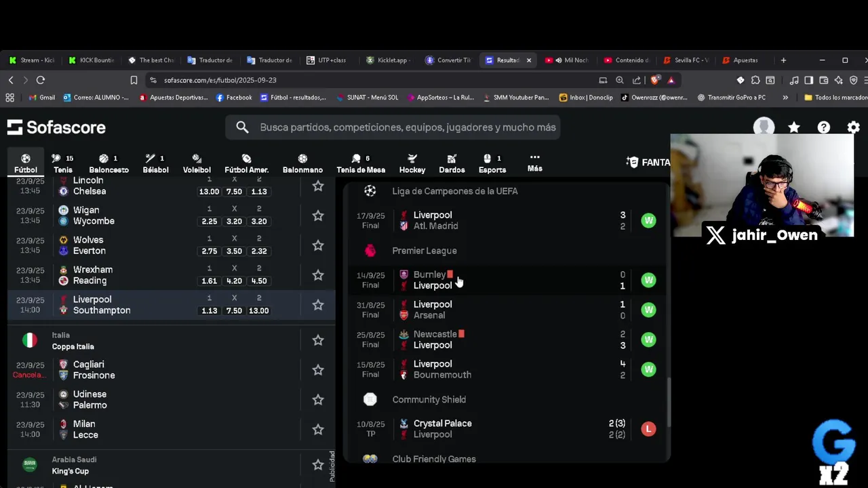Open the Voleibol sport tab
This screenshot has width=868, height=488.
(197, 163)
